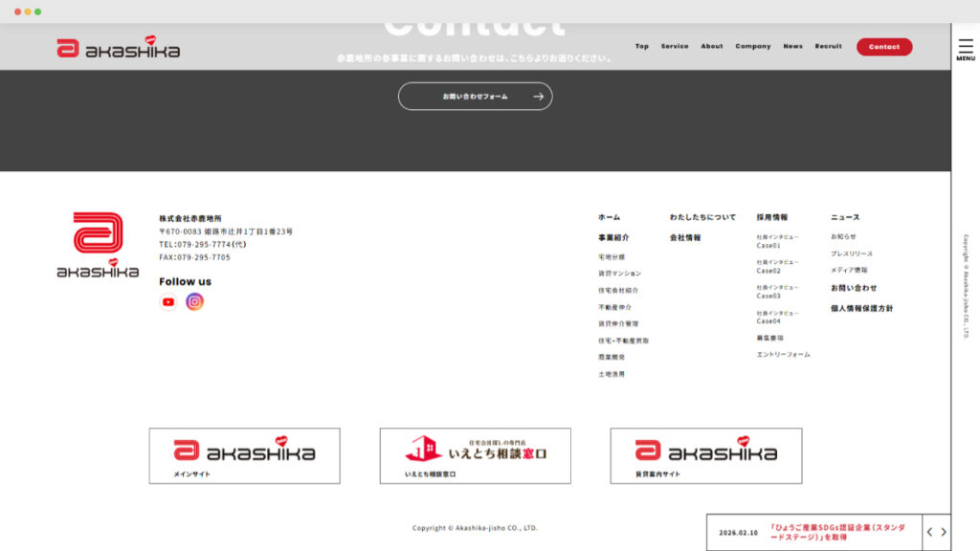Screen dimensions: 980x551
Task: Click the Akashika logo in header
Action: click(119, 48)
